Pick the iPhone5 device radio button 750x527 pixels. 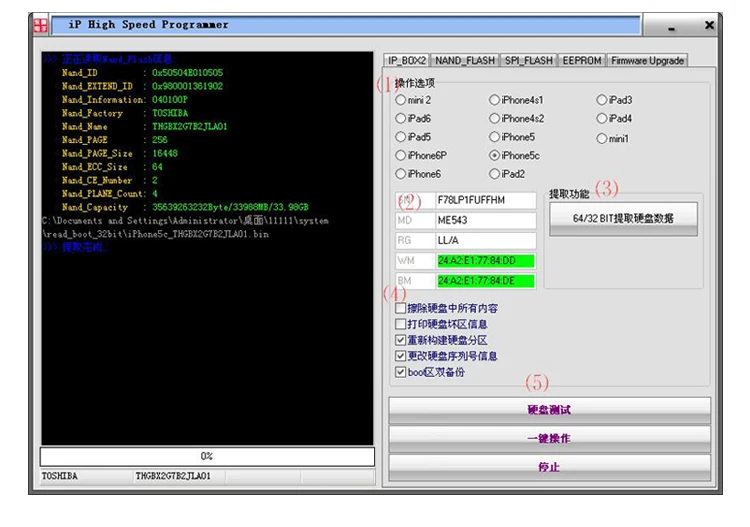click(x=494, y=137)
